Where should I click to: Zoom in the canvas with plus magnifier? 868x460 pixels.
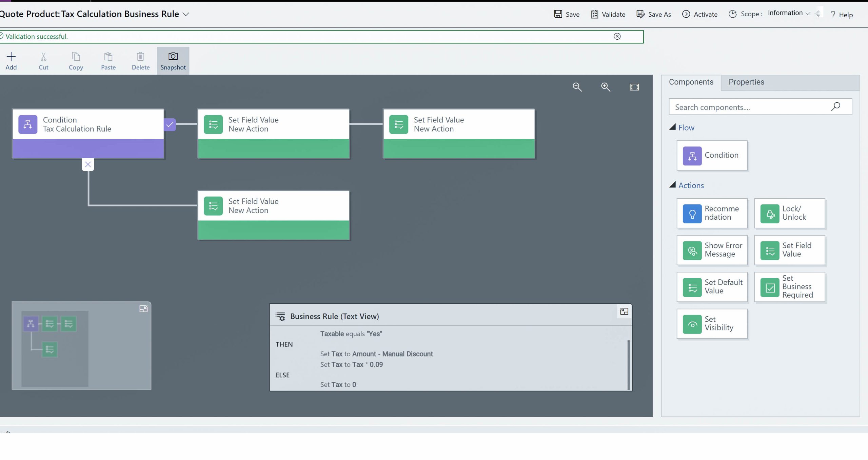click(x=606, y=87)
